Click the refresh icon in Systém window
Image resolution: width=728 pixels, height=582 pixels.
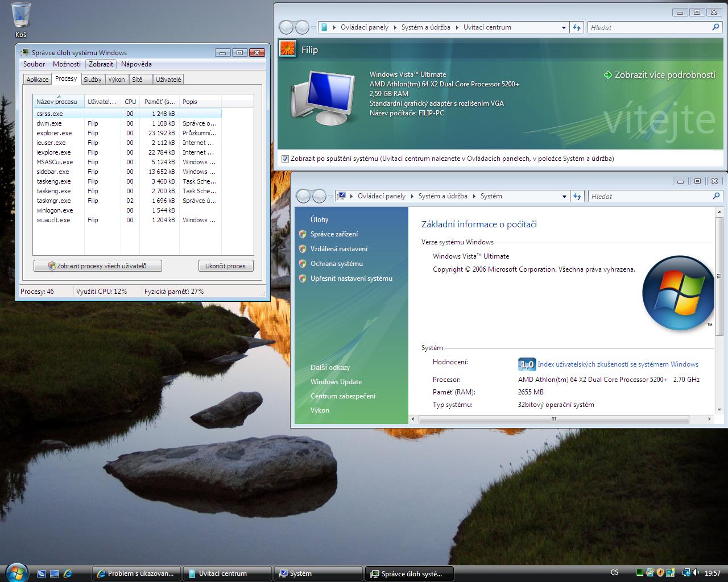click(x=577, y=196)
